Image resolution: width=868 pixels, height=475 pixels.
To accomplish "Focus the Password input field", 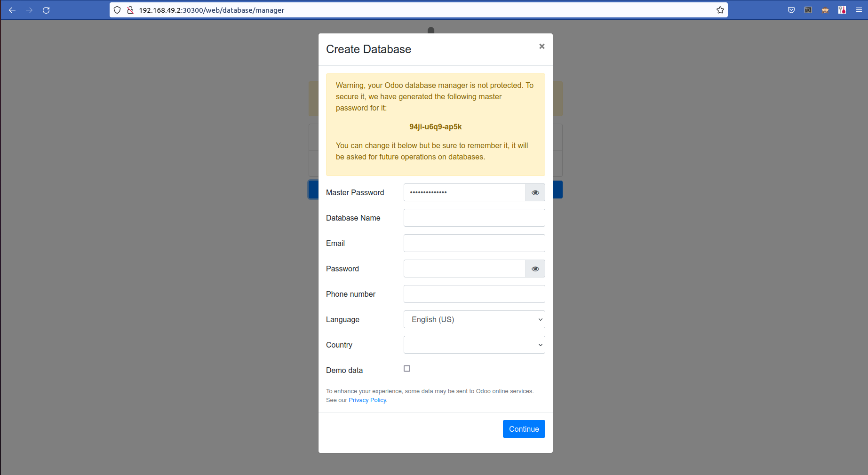I will point(464,269).
